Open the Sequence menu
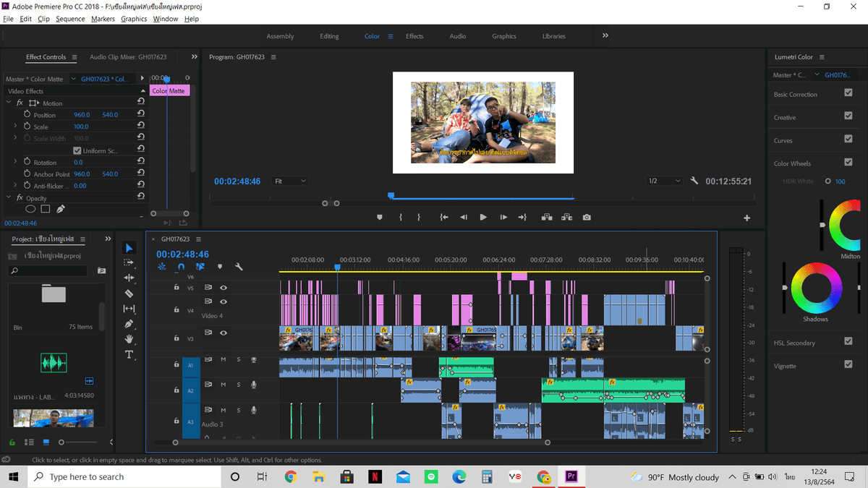868x488 pixels. pos(70,19)
